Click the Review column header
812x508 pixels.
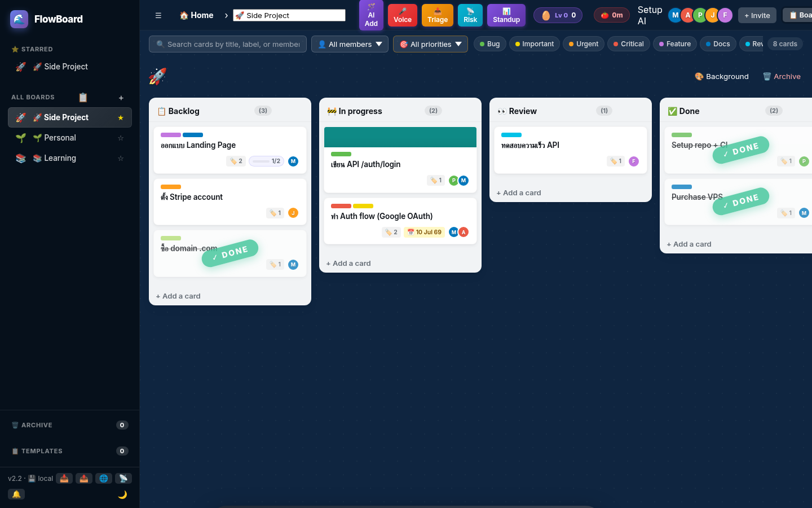(571, 111)
